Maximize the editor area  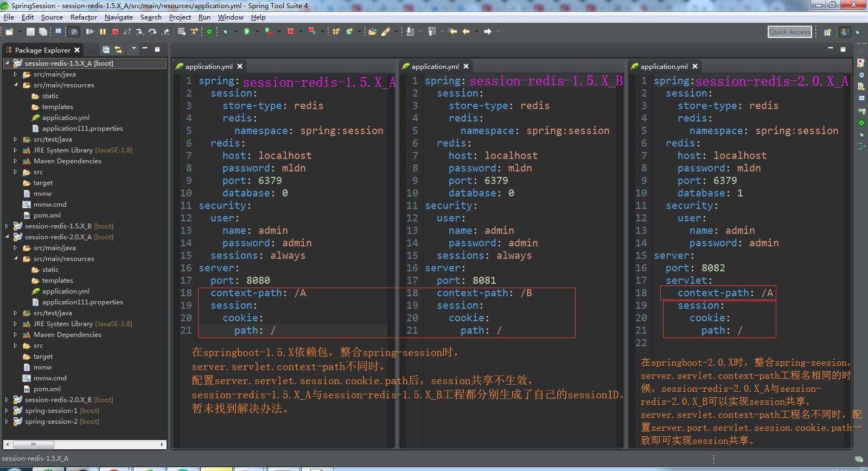[843, 49]
